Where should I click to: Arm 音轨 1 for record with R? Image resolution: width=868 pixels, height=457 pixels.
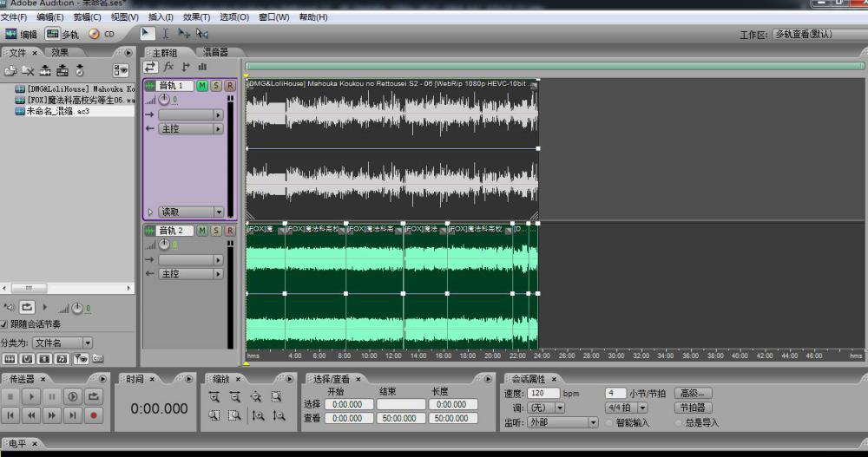(230, 86)
